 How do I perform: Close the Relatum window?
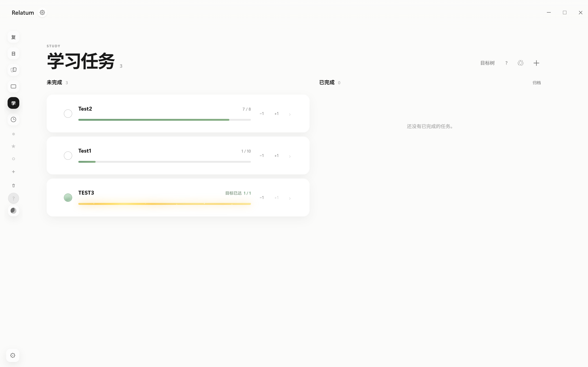tap(580, 12)
